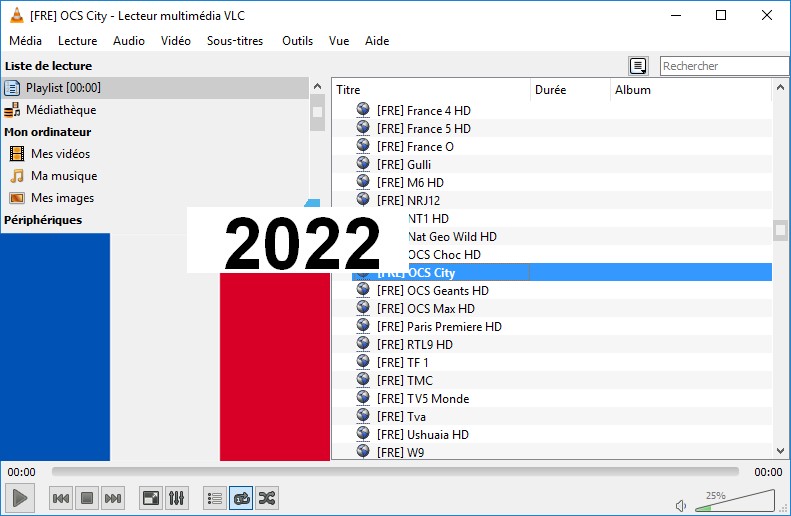791x516 pixels.
Task: Click playlist scrollbar up arrow
Action: pyautogui.click(x=780, y=87)
